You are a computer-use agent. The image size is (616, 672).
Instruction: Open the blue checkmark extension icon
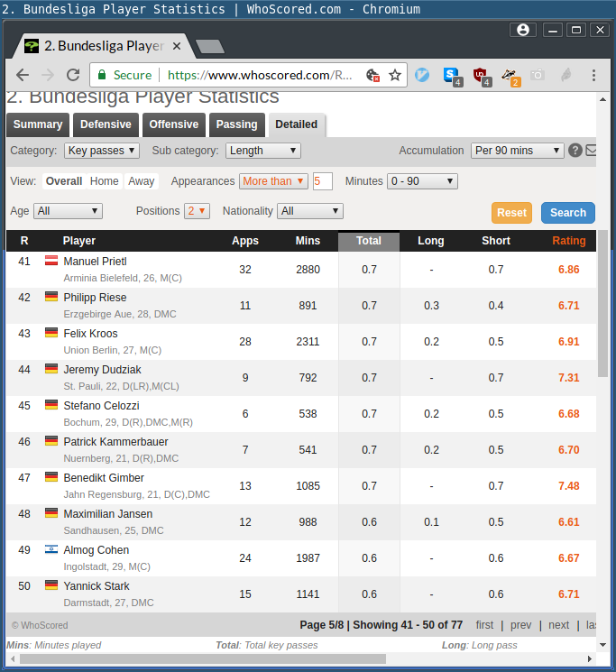(x=422, y=76)
